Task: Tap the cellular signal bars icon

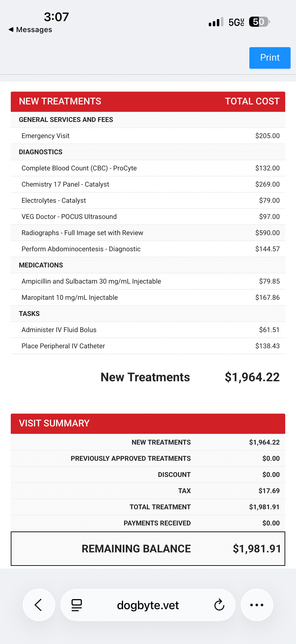Action: [216, 22]
